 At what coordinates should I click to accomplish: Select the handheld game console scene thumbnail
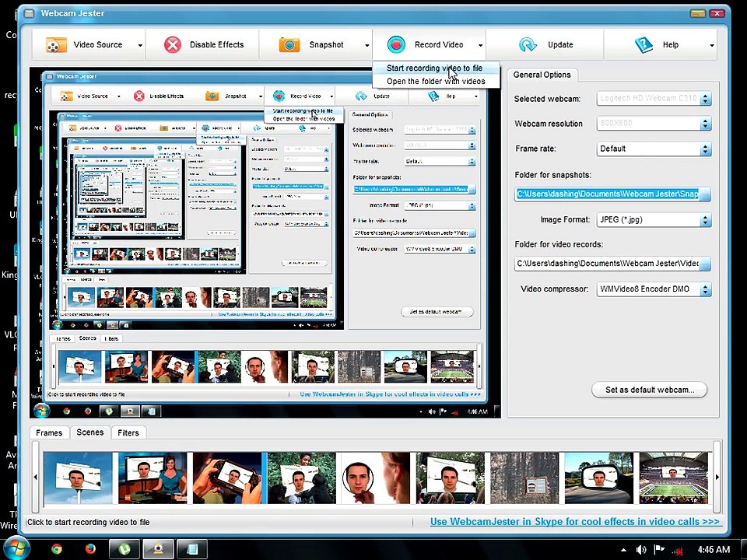[x=227, y=478]
